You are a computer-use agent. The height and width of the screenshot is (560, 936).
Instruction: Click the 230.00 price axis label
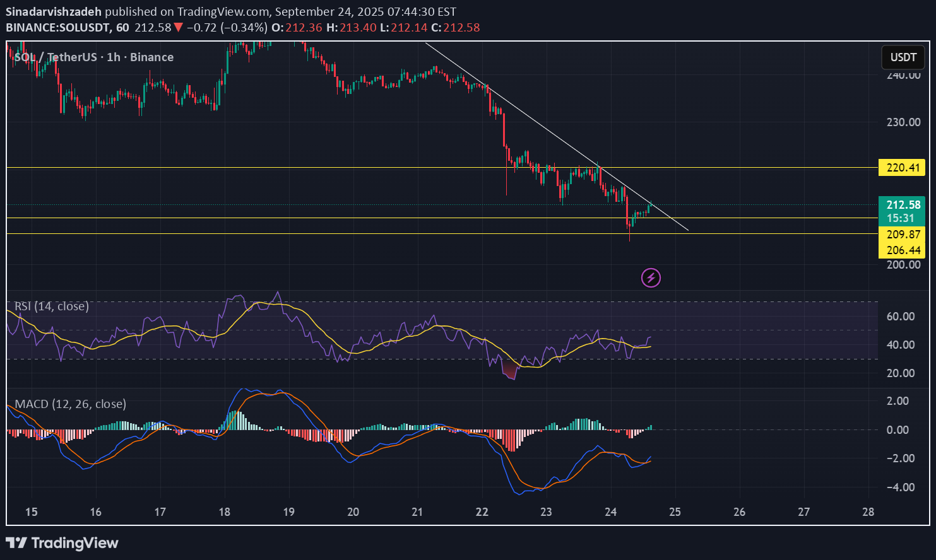[903, 122]
